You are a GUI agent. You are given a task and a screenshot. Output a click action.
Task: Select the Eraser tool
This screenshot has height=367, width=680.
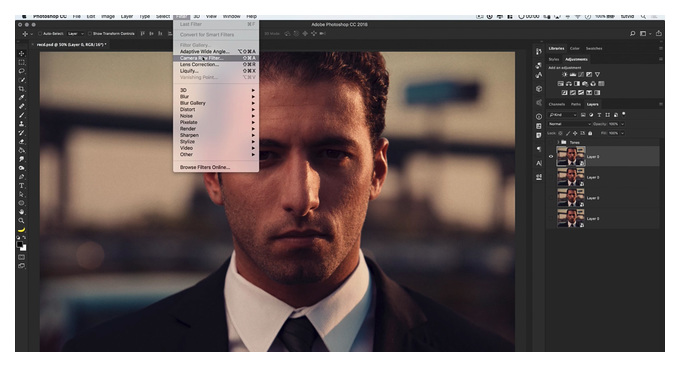pos(21,141)
